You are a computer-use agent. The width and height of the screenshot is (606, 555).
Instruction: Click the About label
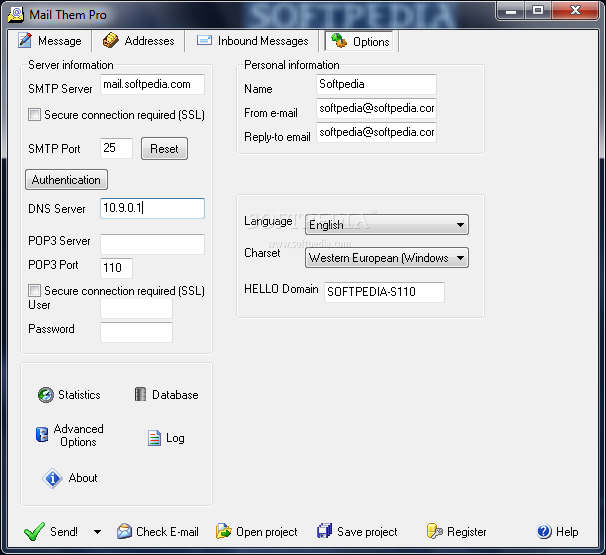click(x=83, y=478)
